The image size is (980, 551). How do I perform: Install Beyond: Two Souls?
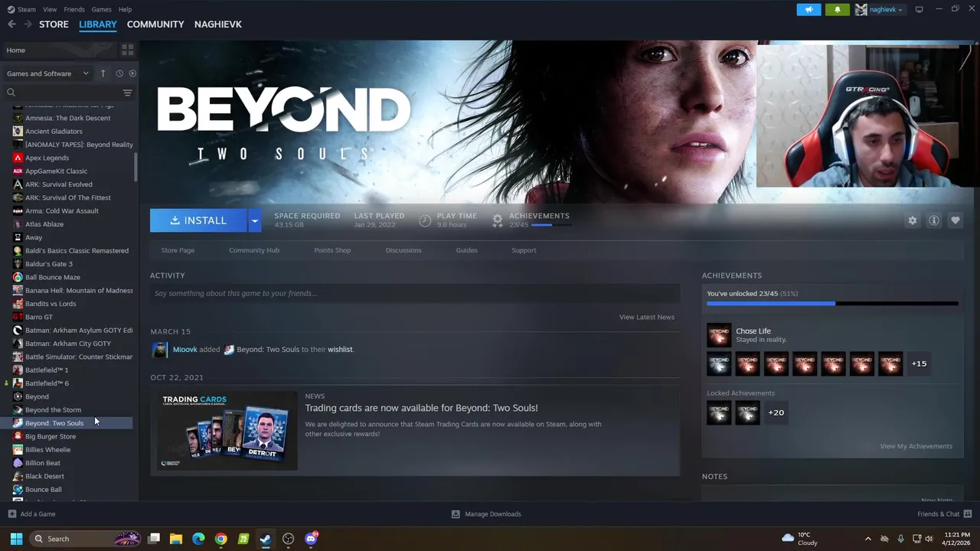[x=198, y=220]
